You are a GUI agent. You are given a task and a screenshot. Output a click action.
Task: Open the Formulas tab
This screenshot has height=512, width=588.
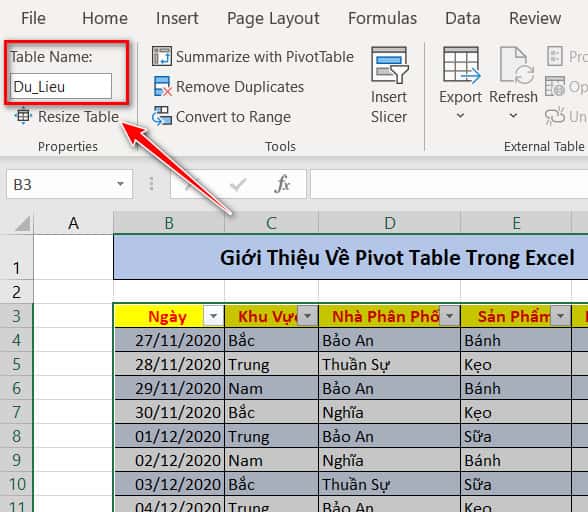(x=382, y=18)
